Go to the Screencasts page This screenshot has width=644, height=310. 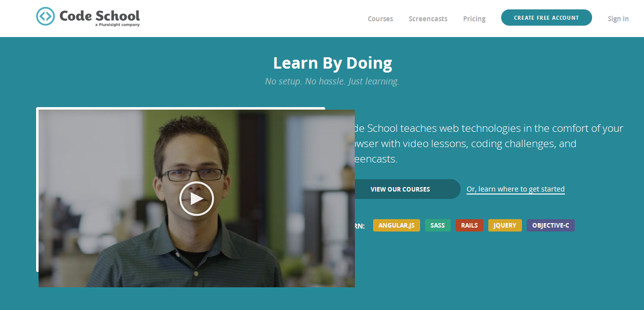pos(428,19)
